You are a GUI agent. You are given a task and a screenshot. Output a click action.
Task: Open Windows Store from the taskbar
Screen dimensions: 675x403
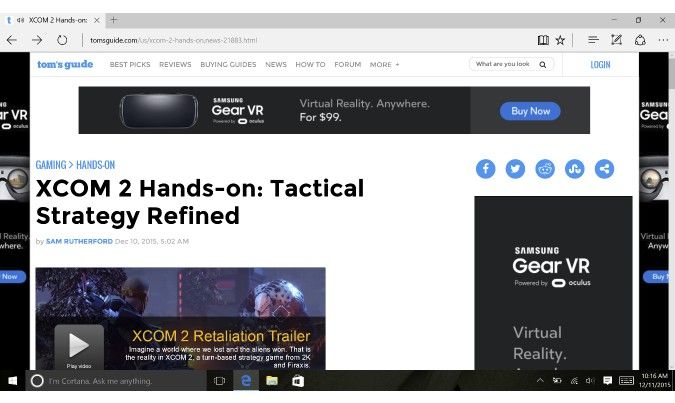[x=297, y=381]
